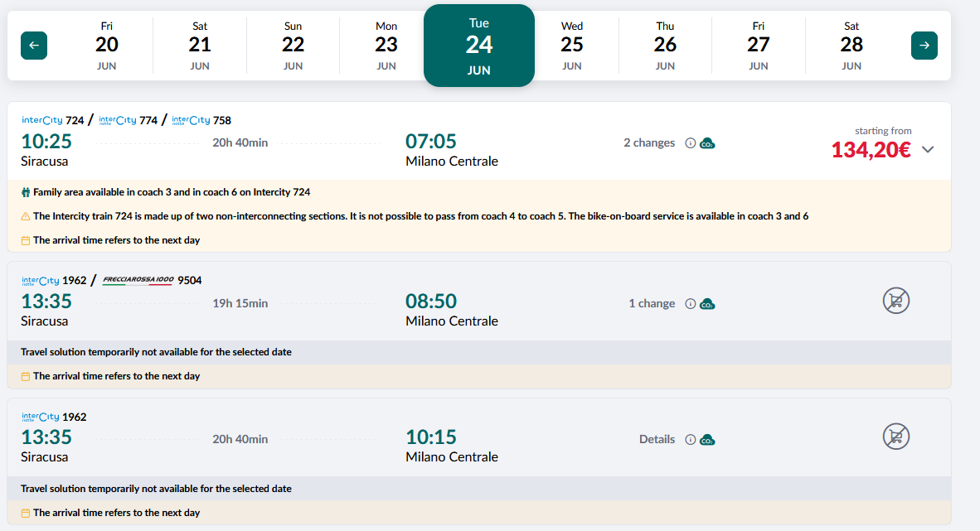Screen dimensions: 980x531
Task: Click the 134,20€ starting price
Action: click(x=871, y=150)
